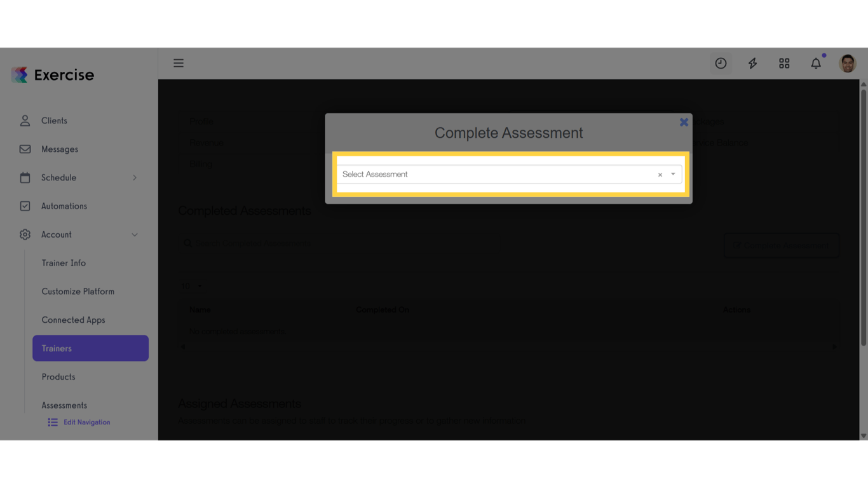Collapse the Account submenu chevron
Viewport: 868px width, 488px height.
(x=135, y=234)
